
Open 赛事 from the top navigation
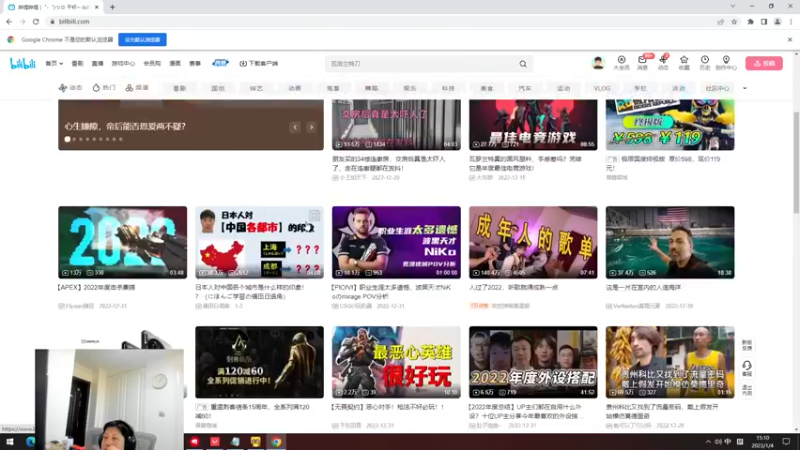click(x=195, y=63)
